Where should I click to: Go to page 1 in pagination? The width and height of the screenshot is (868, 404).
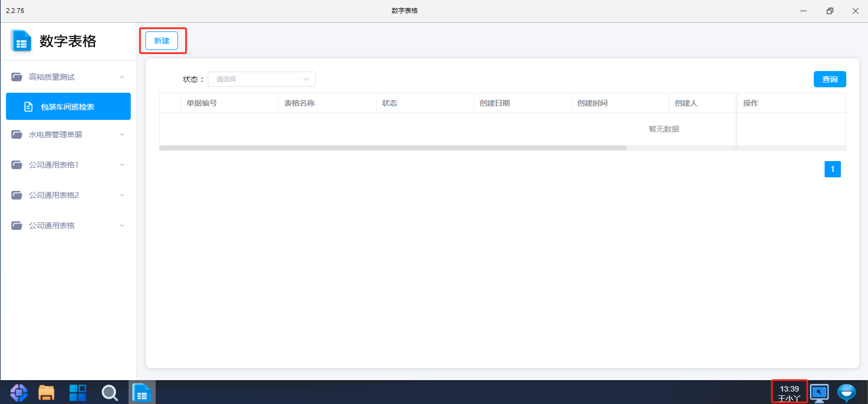click(832, 169)
